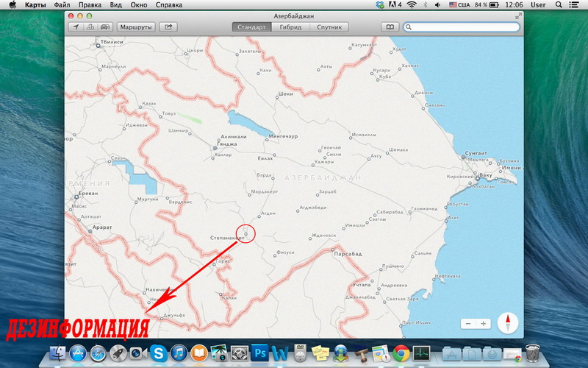Click the battery status indicator
Image resolution: width=588 pixels, height=368 pixels.
click(x=487, y=5)
